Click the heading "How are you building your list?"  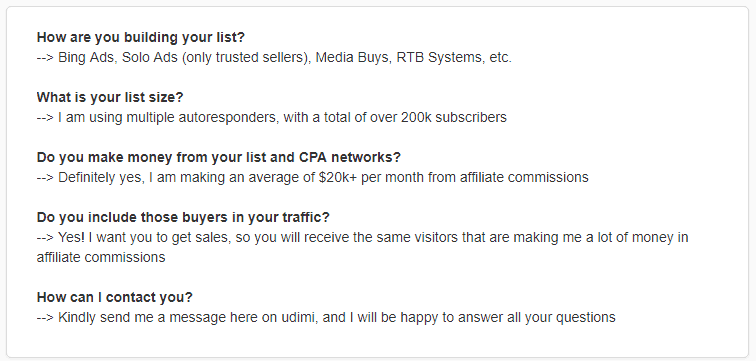tap(141, 38)
